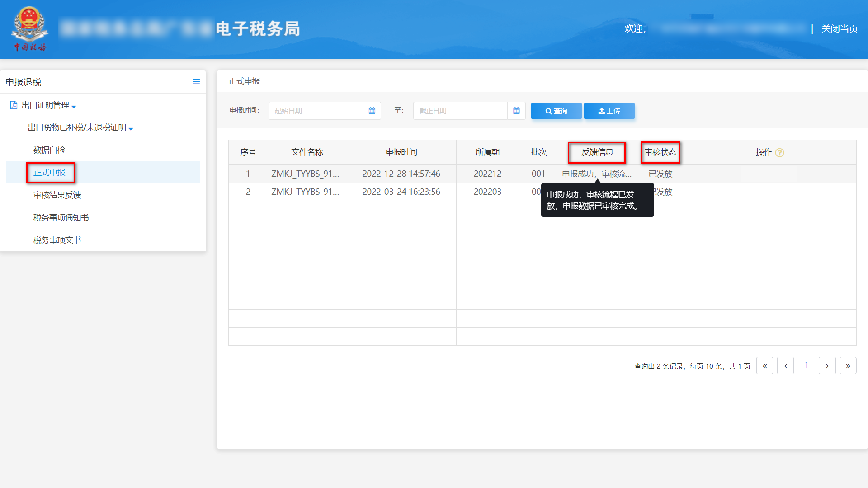This screenshot has width=868, height=488.
Task: Go to previous page arrow
Action: 785,366
